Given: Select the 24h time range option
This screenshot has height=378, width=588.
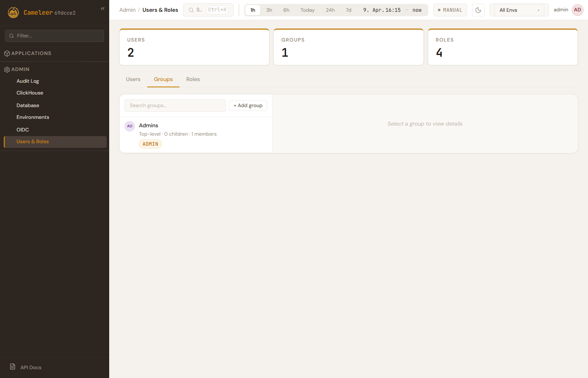Looking at the screenshot, I should pyautogui.click(x=330, y=10).
